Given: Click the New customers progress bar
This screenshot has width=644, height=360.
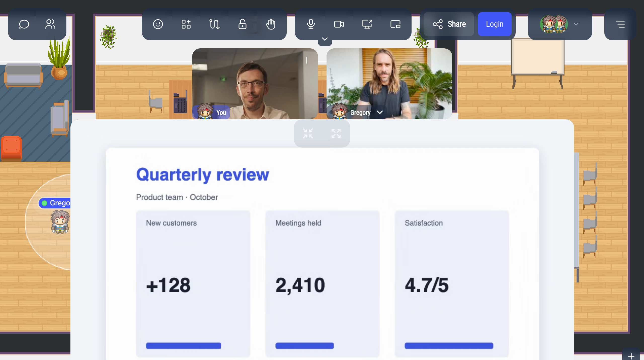Looking at the screenshot, I should click(184, 346).
